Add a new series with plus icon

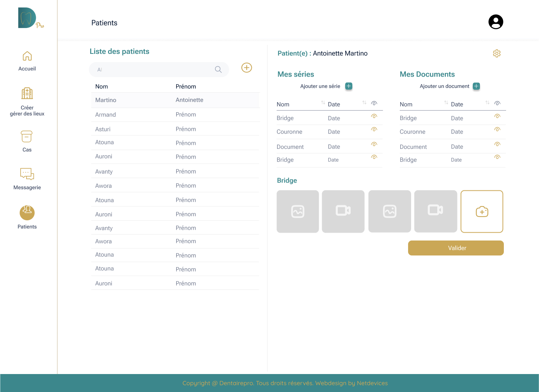[349, 86]
